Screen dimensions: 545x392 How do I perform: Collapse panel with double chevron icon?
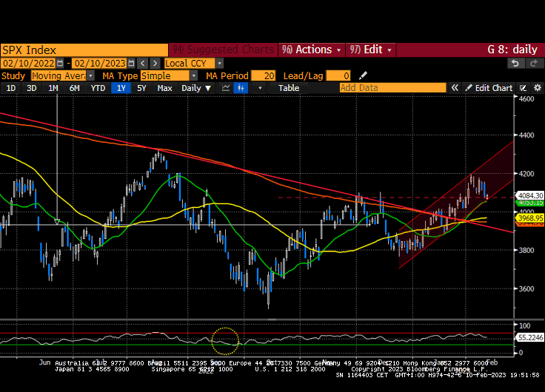point(455,88)
